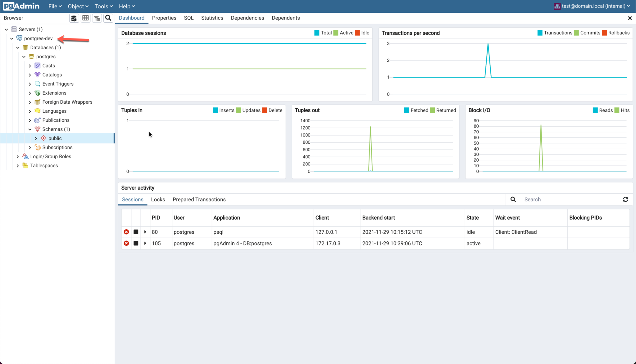Screen dimensions: 636x364
Task: Expand the row expander for PID 80
Action: (x=145, y=232)
